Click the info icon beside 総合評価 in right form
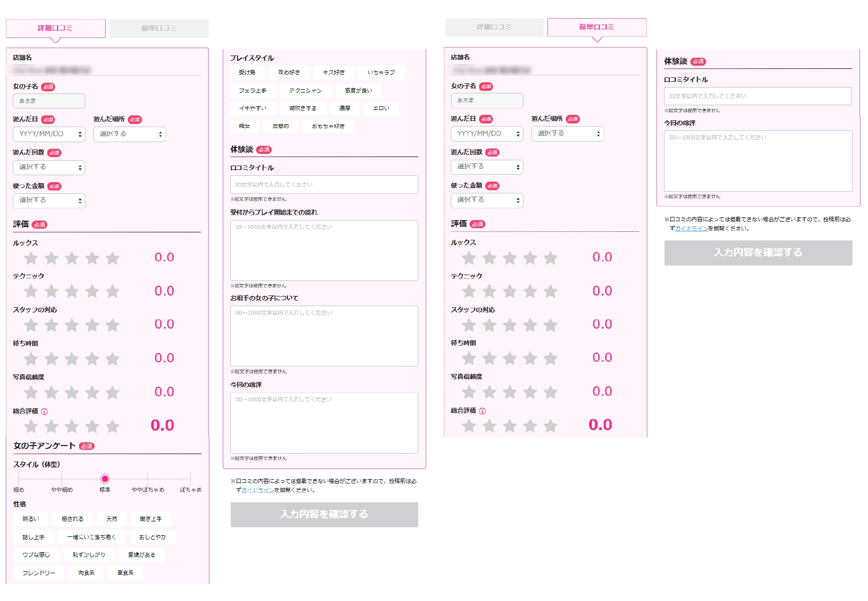This screenshot has height=601, width=868. click(x=482, y=411)
